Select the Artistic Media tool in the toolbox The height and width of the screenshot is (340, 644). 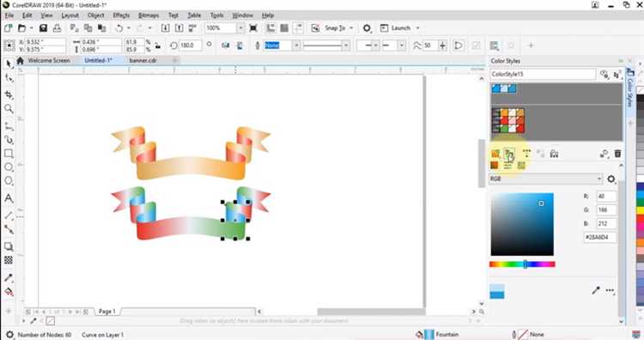9,140
